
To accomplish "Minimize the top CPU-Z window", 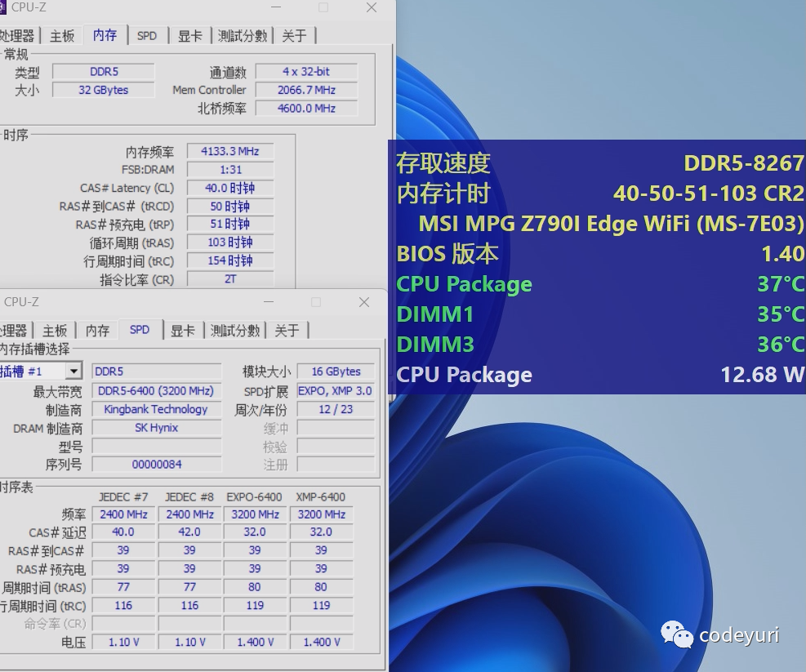I will click(276, 7).
